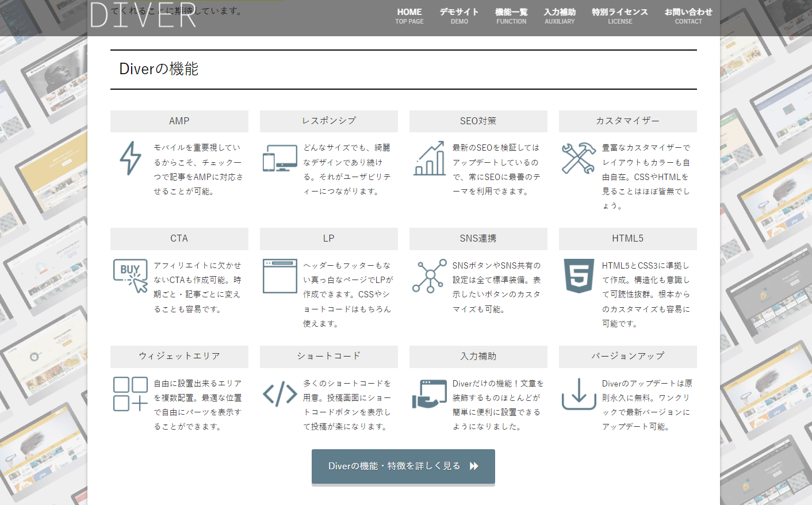Open the デモサイト DEMO menu item

459,16
